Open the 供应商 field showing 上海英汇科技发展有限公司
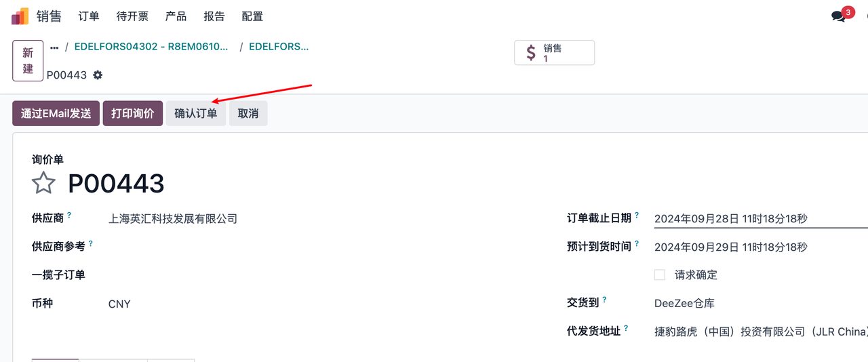 coord(173,219)
